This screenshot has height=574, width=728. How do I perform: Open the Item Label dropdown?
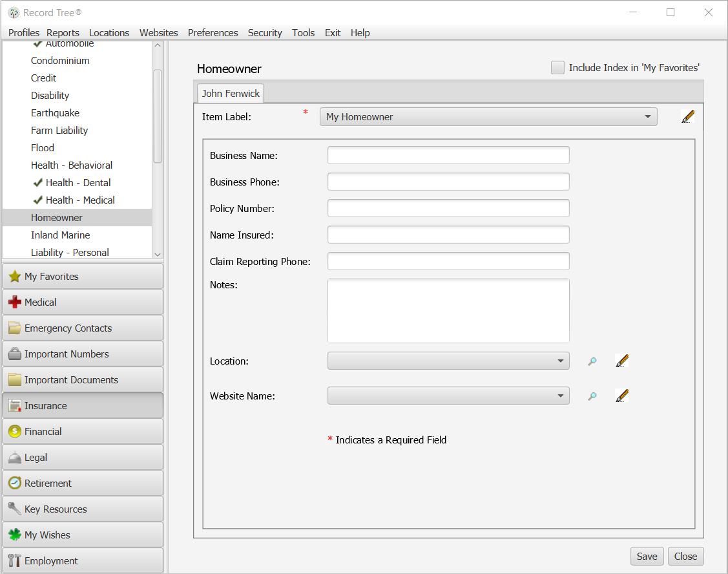pyautogui.click(x=647, y=116)
